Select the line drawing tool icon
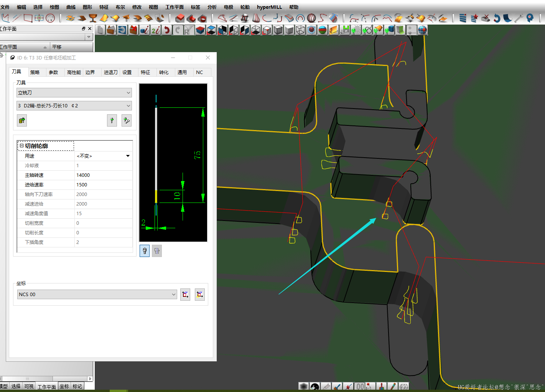The image size is (545, 392). [17, 18]
